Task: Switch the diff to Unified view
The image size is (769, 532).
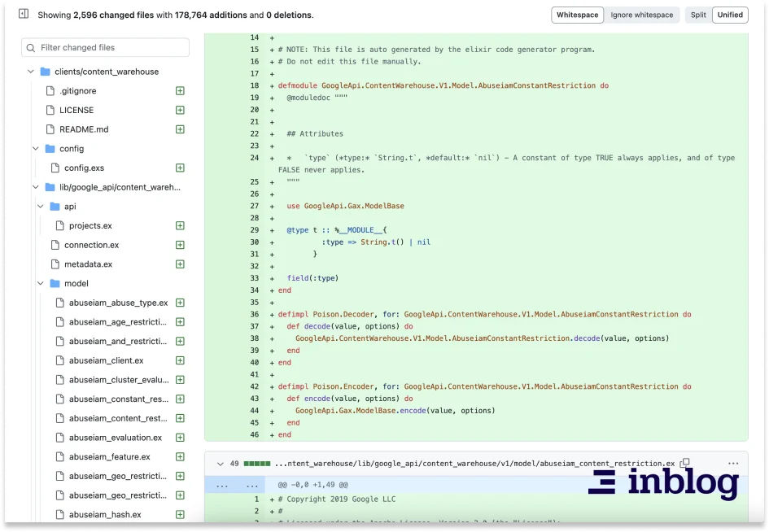Action: pos(730,15)
